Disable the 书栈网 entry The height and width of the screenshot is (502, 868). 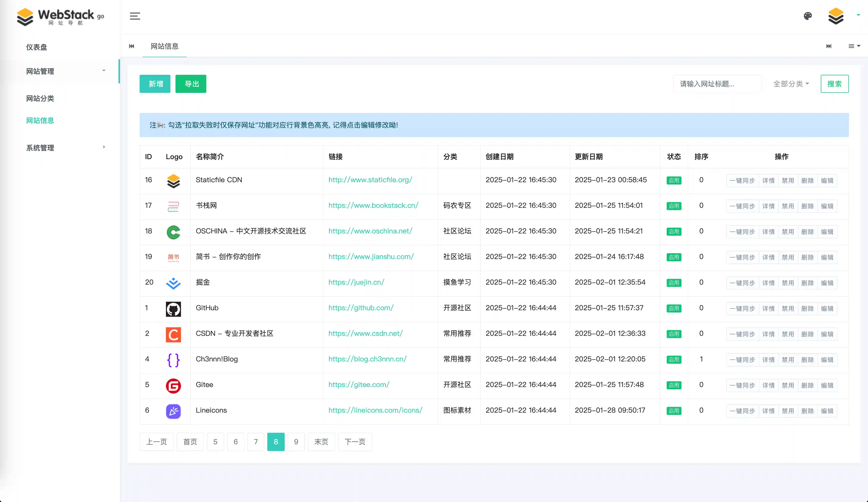(x=788, y=206)
